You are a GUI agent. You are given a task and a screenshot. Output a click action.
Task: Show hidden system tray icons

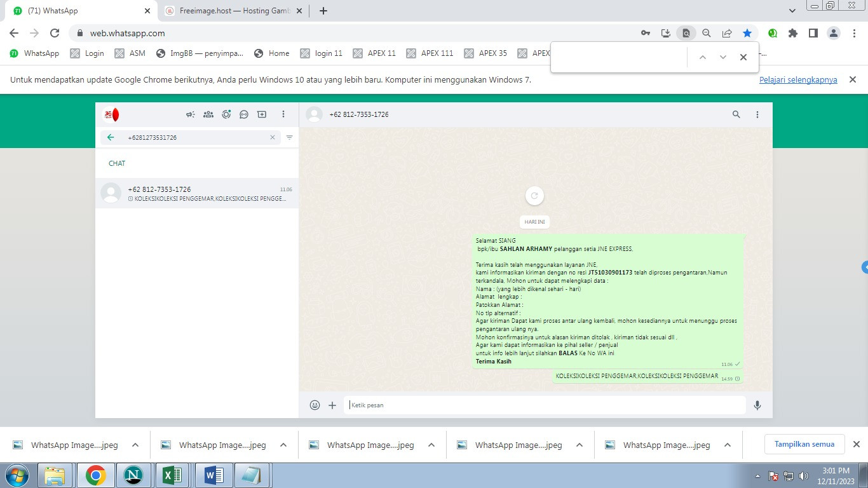(757, 475)
